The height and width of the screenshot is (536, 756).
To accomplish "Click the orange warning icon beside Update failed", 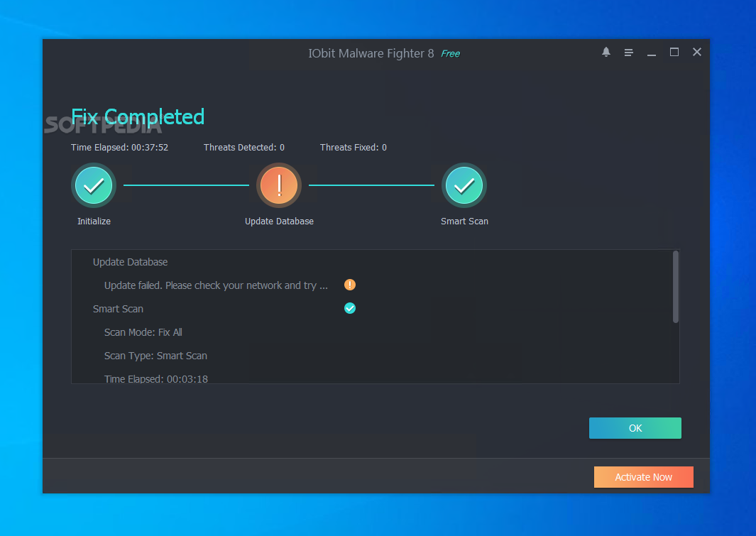I will click(349, 285).
